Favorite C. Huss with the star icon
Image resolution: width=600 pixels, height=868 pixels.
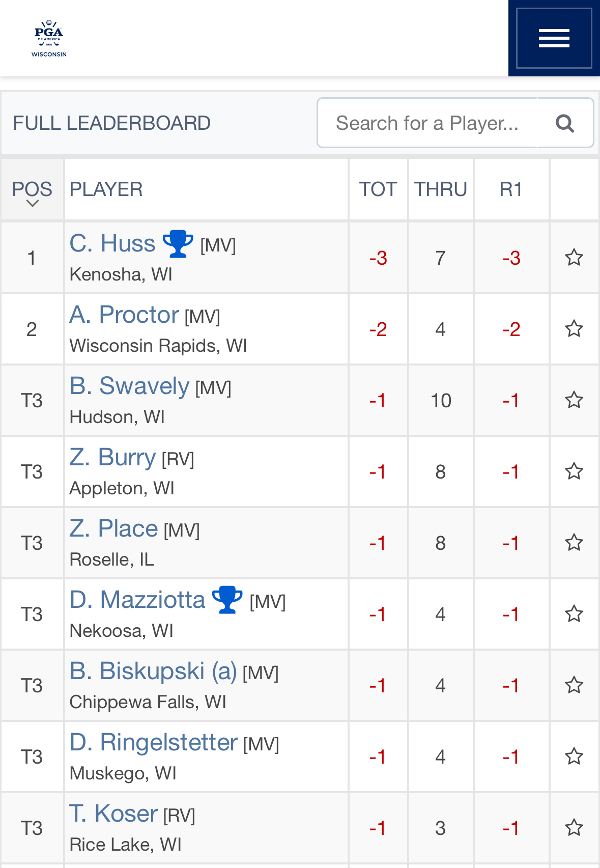574,258
